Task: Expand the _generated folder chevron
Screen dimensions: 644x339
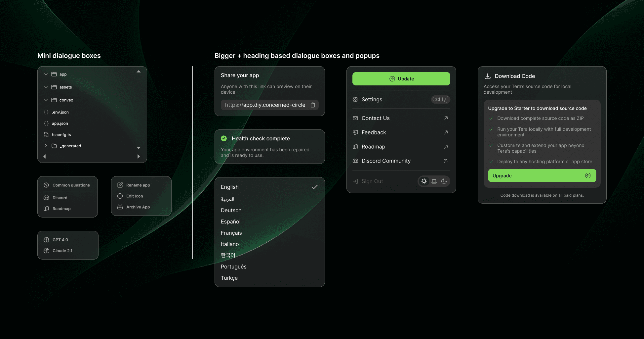Action: pos(46,146)
